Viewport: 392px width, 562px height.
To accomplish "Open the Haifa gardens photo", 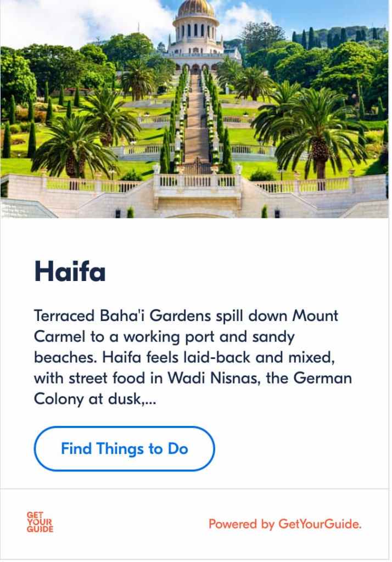I will point(195,110).
